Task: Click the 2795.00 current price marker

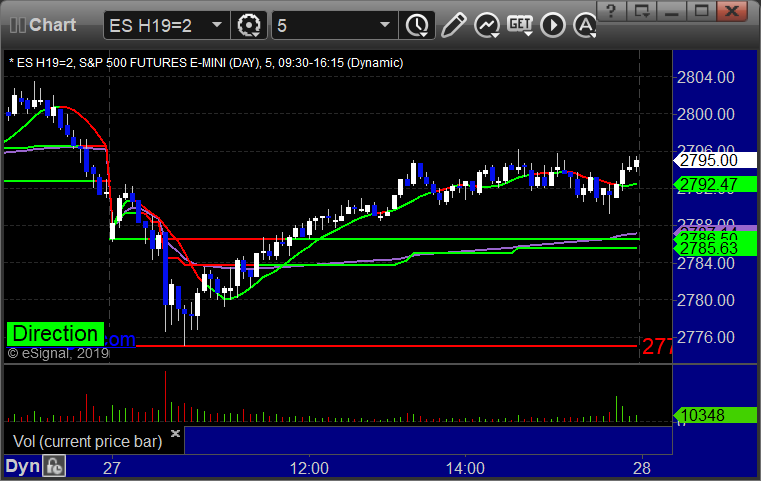Action: coord(715,160)
